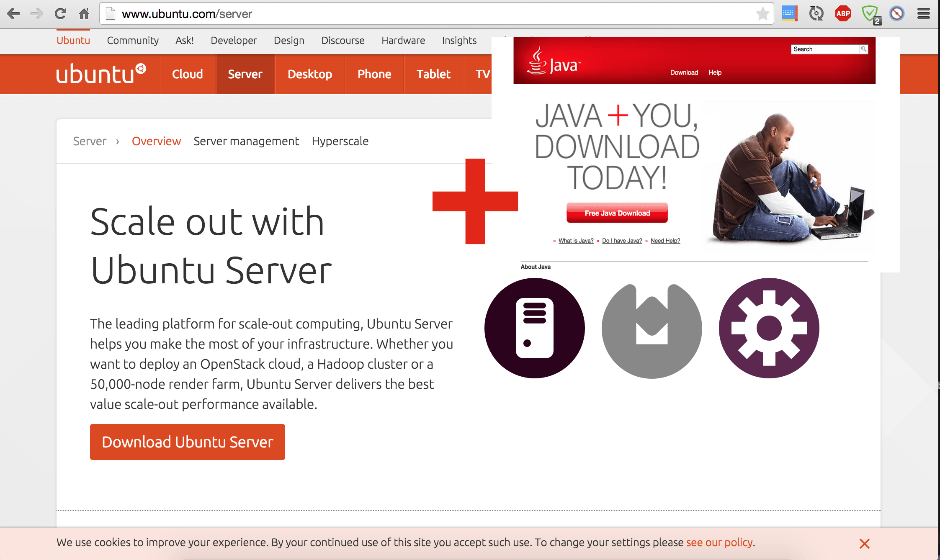Image resolution: width=940 pixels, height=560 pixels.
Task: Bookmark this page with the star icon
Action: click(x=762, y=14)
